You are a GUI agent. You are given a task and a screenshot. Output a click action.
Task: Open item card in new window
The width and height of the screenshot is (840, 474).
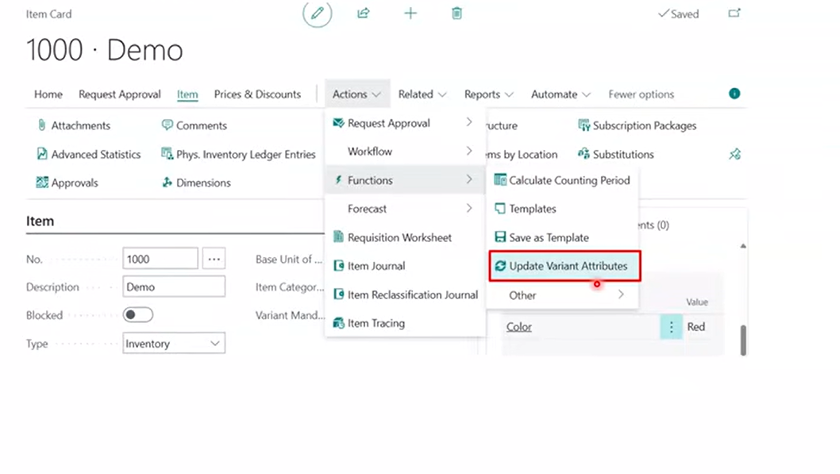pyautogui.click(x=735, y=14)
